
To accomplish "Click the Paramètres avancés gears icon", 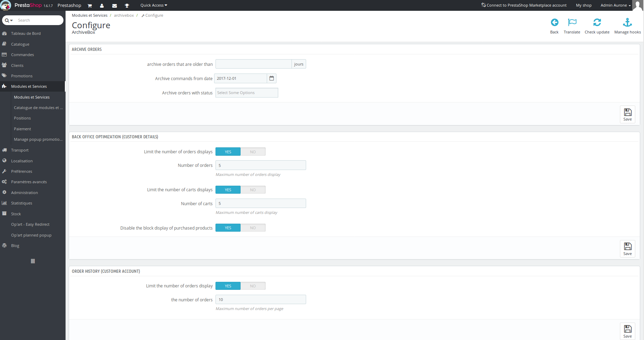I will pyautogui.click(x=5, y=182).
